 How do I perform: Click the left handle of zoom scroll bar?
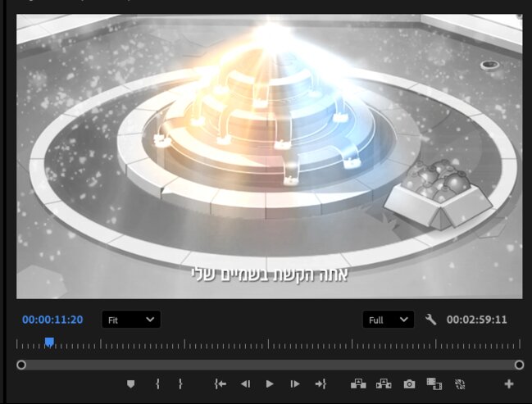[x=21, y=365]
